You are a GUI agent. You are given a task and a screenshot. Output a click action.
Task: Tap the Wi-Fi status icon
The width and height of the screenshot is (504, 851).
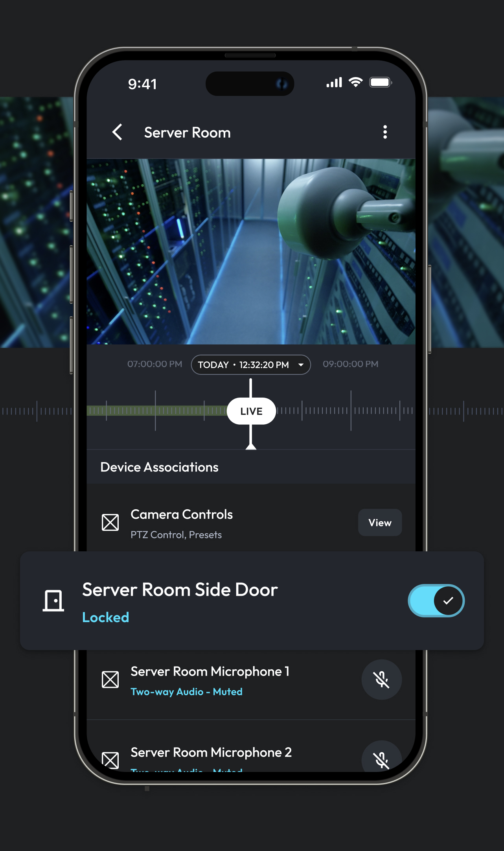click(356, 83)
